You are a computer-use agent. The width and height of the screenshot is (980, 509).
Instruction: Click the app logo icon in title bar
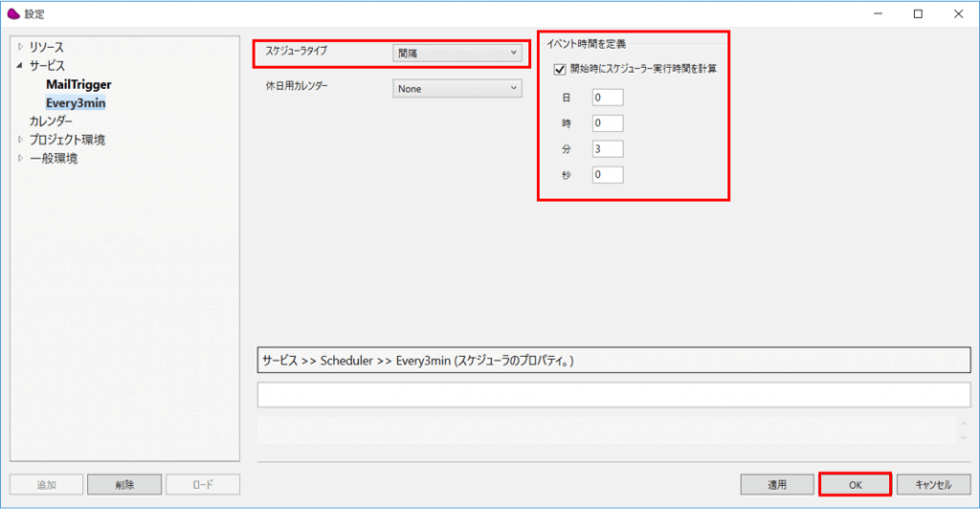pos(13,13)
